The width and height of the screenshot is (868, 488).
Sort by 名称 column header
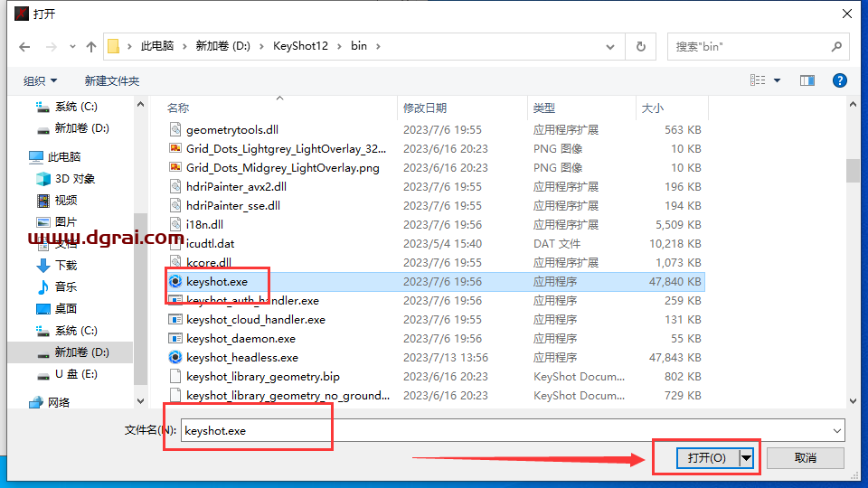[x=178, y=108]
